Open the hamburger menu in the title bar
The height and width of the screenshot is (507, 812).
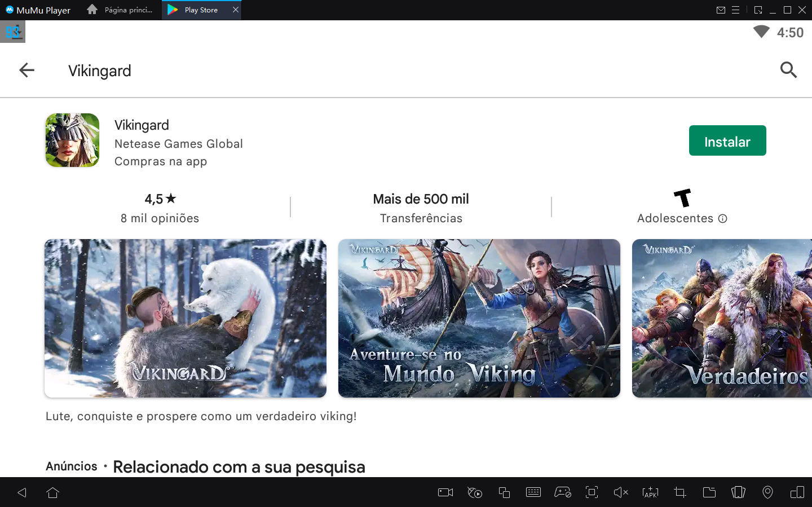tap(735, 10)
